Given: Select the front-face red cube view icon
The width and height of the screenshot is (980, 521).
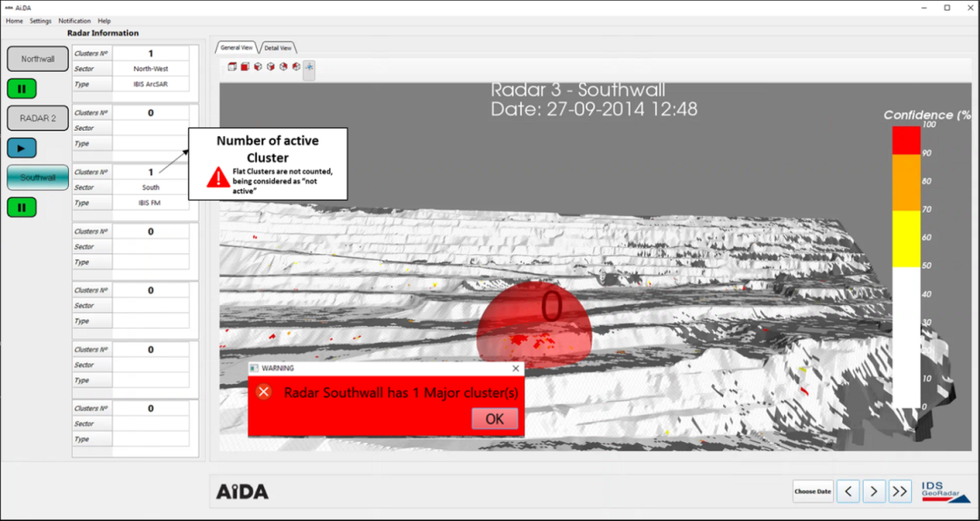Looking at the screenshot, I should click(x=245, y=66).
